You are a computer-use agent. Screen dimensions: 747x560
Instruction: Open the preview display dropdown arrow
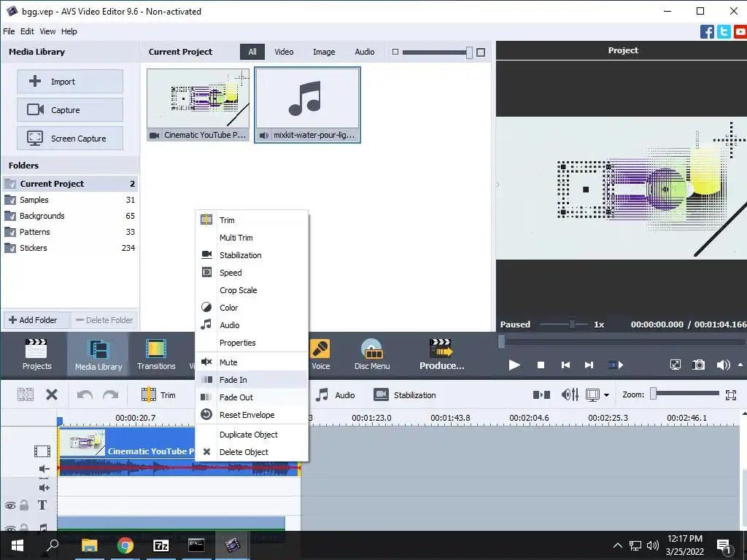pyautogui.click(x=606, y=394)
